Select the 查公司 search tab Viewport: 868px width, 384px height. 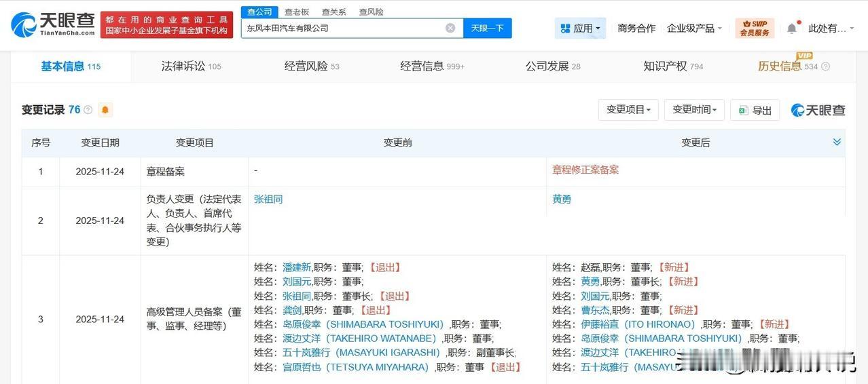(x=259, y=12)
